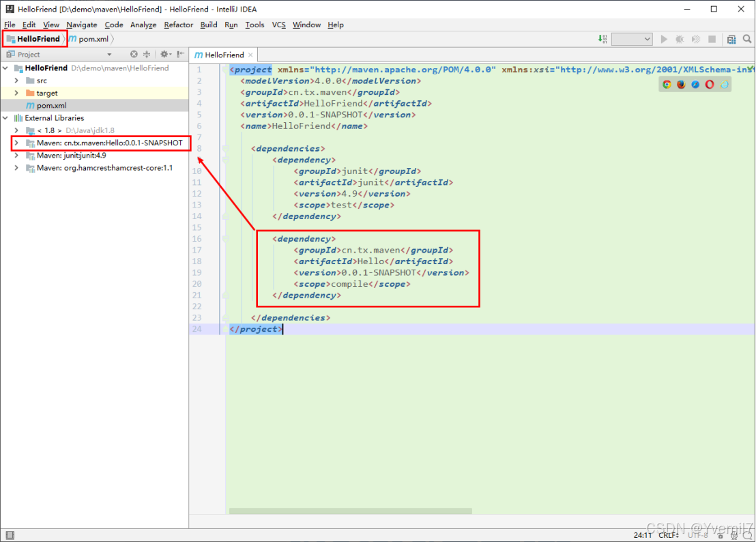Open the run configuration dropdown

click(x=632, y=39)
